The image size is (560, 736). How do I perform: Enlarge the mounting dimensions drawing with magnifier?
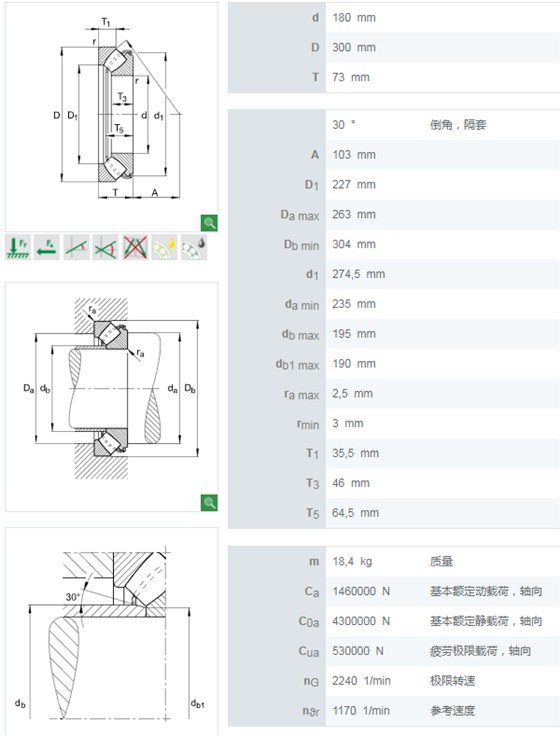[209, 503]
